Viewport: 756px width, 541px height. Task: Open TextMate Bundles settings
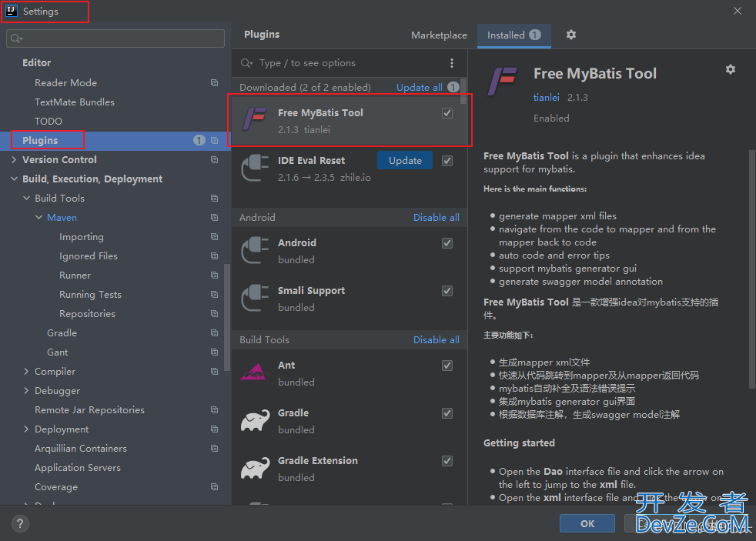coord(75,102)
